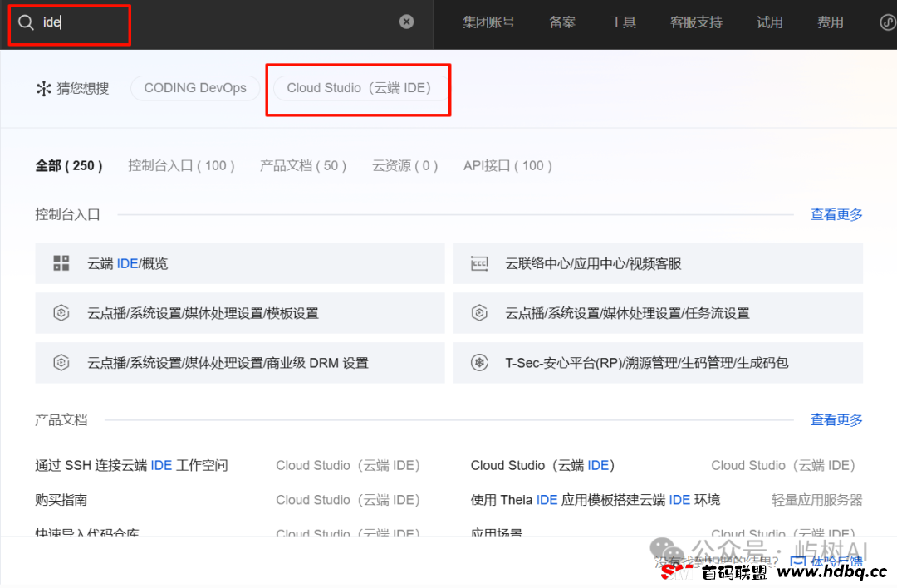Click the hexagon icon beside 任务流设置 entry
Screen dimensions: 897x588
coord(479,313)
